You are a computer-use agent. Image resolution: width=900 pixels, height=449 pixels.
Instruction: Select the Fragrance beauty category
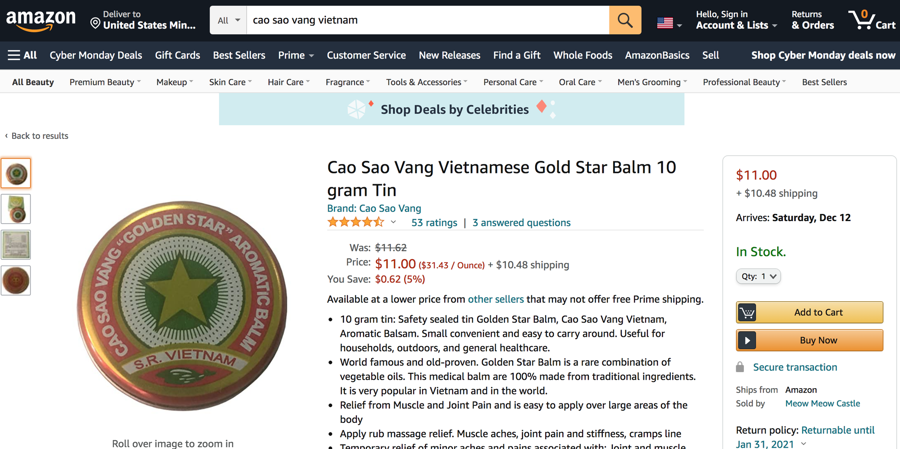click(x=347, y=82)
